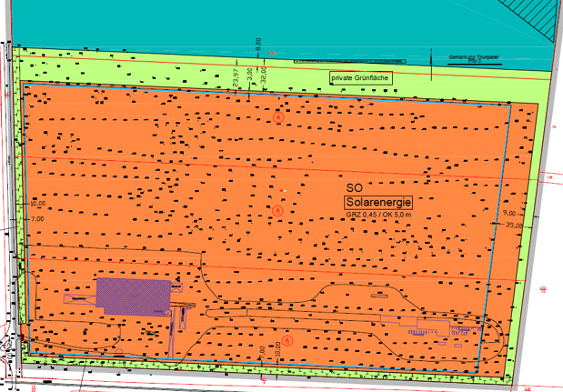This screenshot has height=392, width=563.
Task: Click the 10,00 dimension label on left edge
Action: click(x=37, y=205)
